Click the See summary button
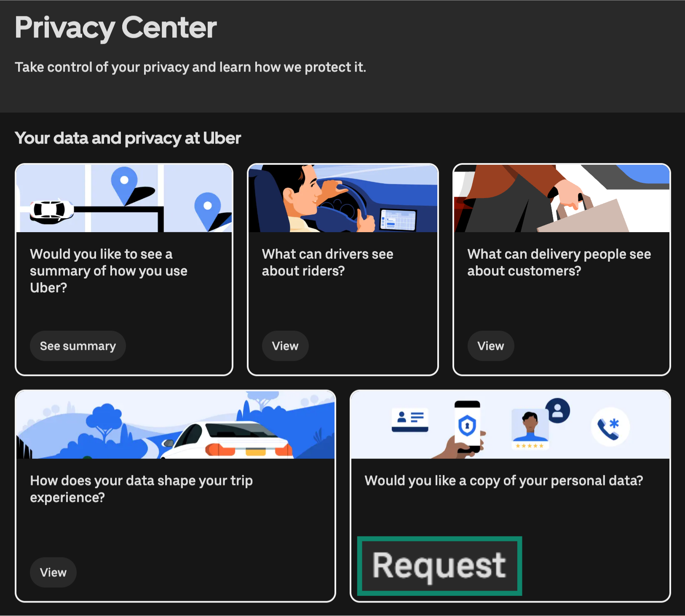 click(x=78, y=345)
